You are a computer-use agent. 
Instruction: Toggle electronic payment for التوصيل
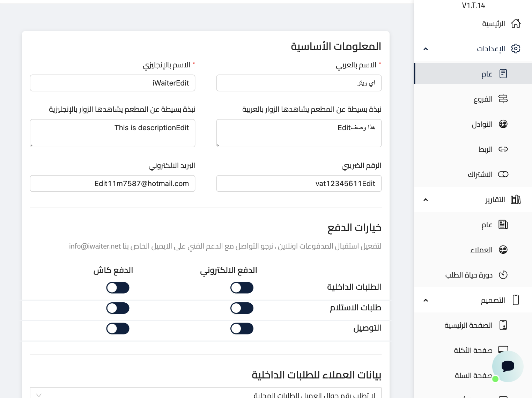(242, 329)
